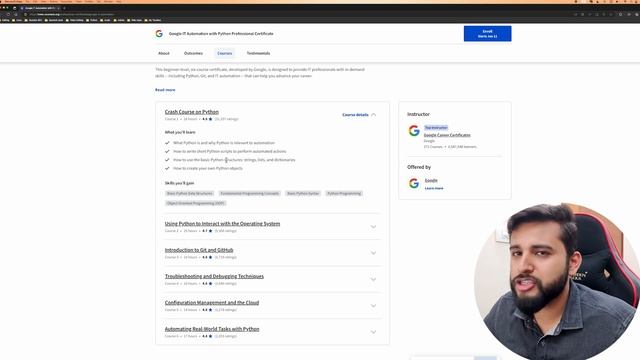Select the Courses tab
The width and height of the screenshot is (640, 360).
pyautogui.click(x=224, y=53)
